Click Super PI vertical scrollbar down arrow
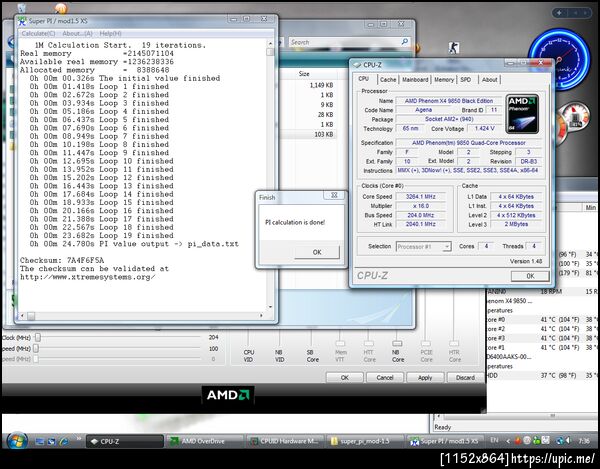This screenshot has height=469, width=600. (270, 307)
